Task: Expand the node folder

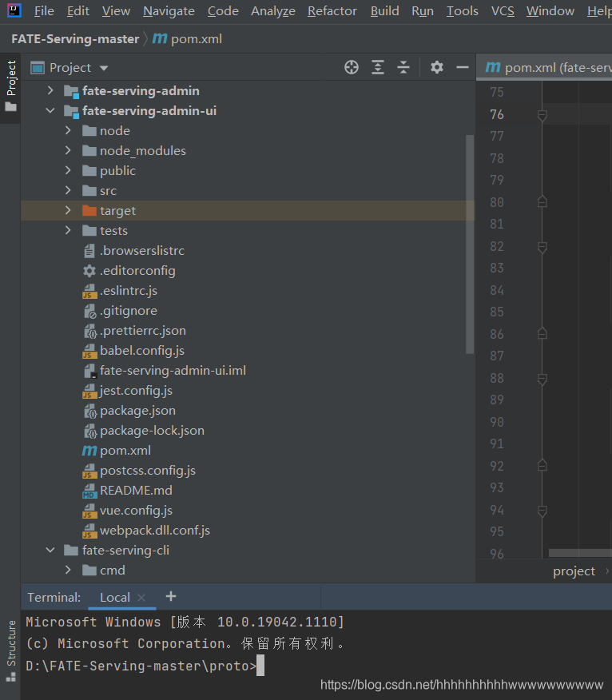Action: (68, 130)
